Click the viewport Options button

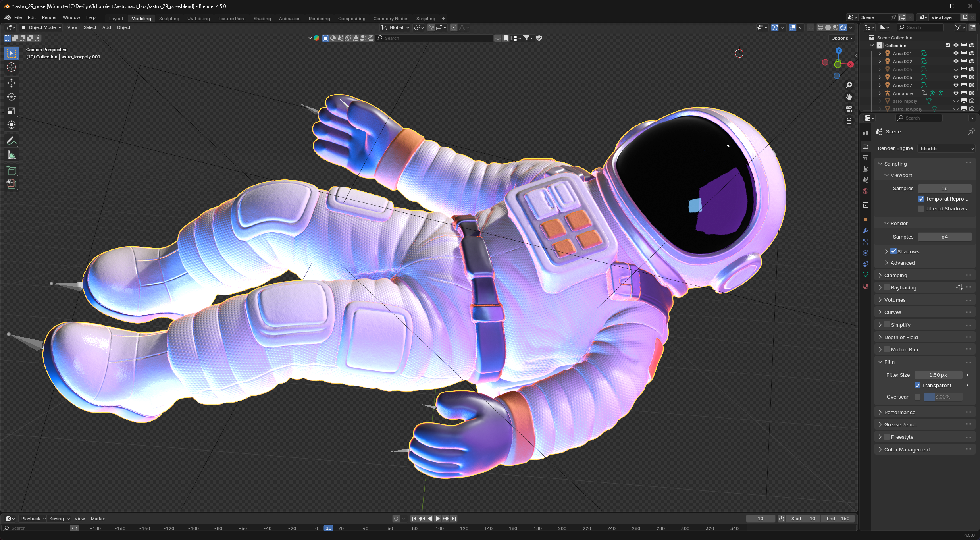pyautogui.click(x=842, y=38)
